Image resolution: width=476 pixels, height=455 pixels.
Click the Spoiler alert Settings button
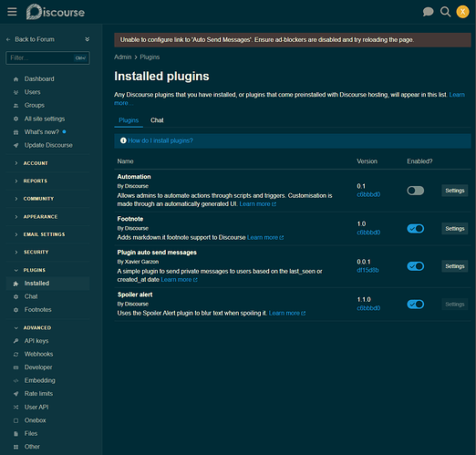pos(454,305)
